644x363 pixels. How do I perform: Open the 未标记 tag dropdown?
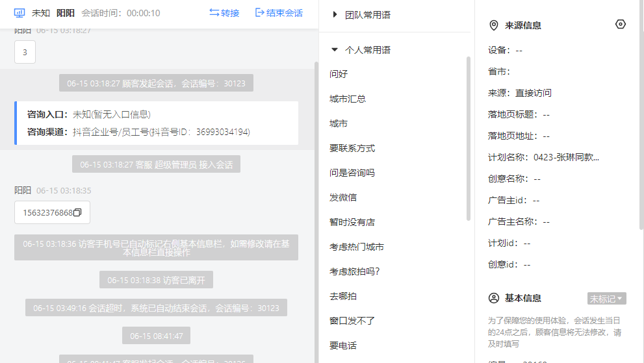point(606,299)
